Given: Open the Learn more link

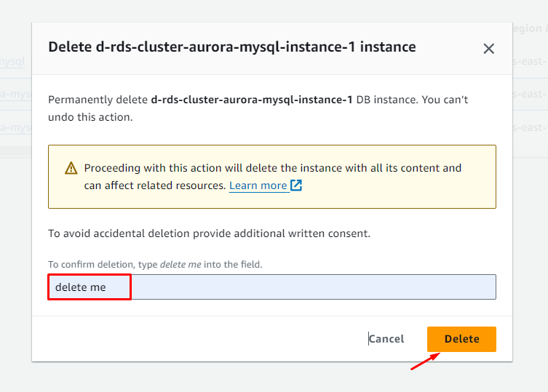Looking at the screenshot, I should 258,185.
